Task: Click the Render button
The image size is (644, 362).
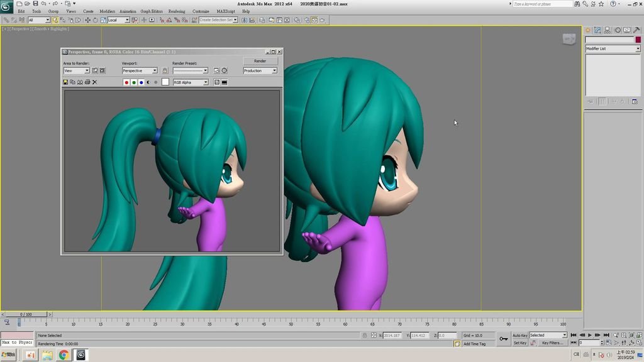Action: coord(260,61)
